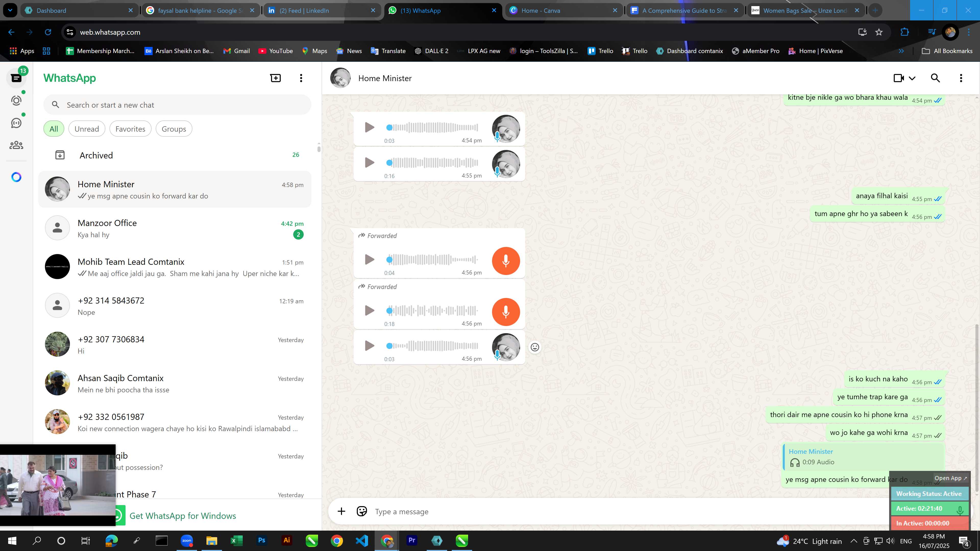Open the +92 307 7306834 chat
Viewport: 980px width, 551px height.
175,345
